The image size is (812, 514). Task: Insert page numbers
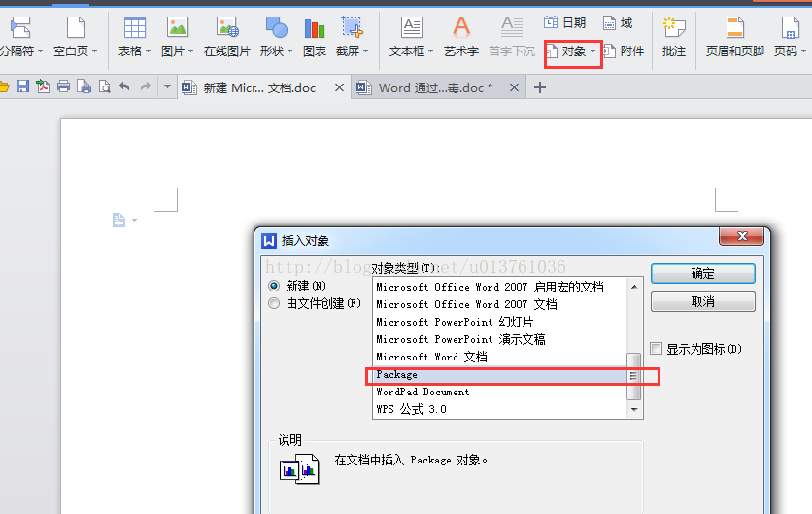coord(790,35)
